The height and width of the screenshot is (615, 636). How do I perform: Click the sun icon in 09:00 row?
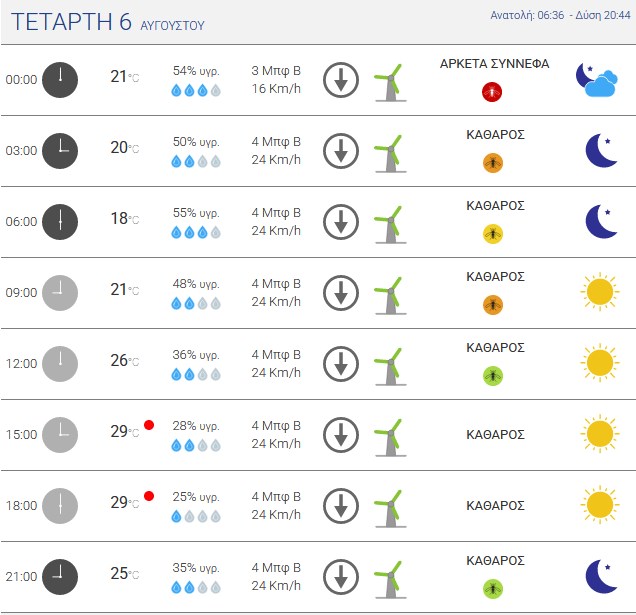(x=599, y=292)
